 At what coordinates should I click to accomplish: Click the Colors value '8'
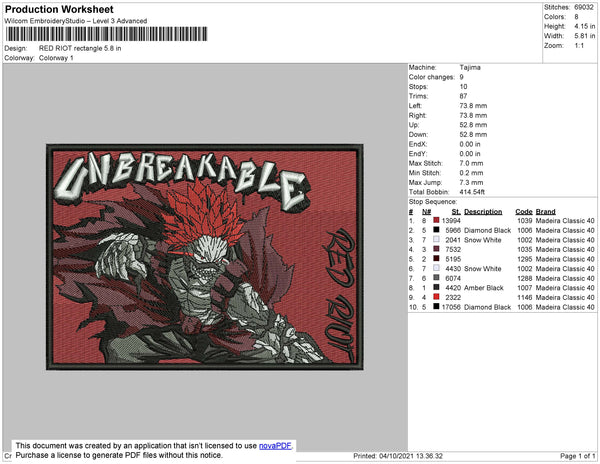[x=576, y=17]
